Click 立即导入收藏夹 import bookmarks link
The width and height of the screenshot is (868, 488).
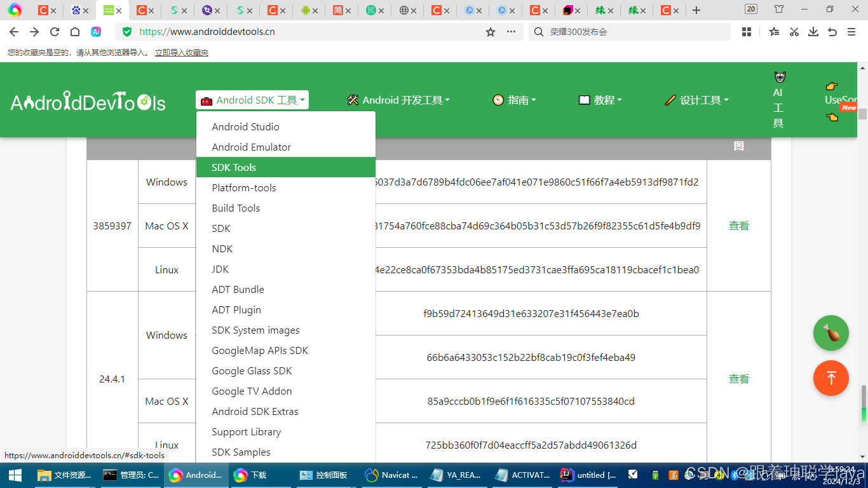click(x=182, y=53)
